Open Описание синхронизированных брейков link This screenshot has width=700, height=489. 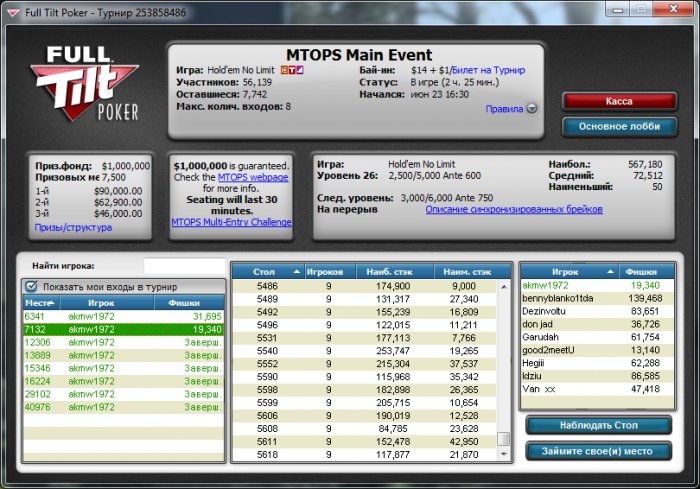coord(514,209)
